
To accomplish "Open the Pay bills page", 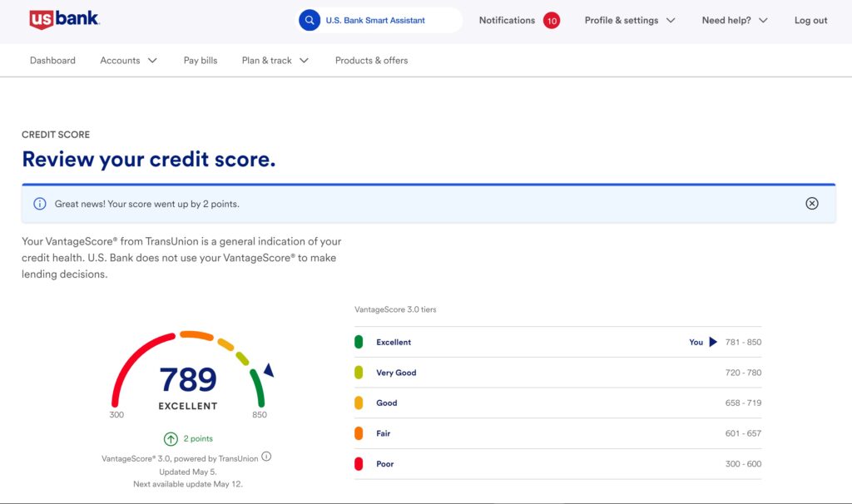I will pos(201,61).
